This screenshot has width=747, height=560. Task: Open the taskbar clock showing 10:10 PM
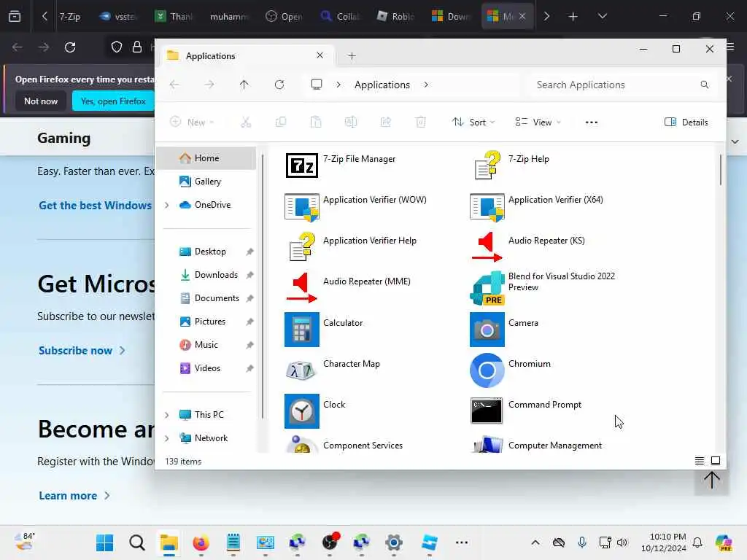(663, 542)
